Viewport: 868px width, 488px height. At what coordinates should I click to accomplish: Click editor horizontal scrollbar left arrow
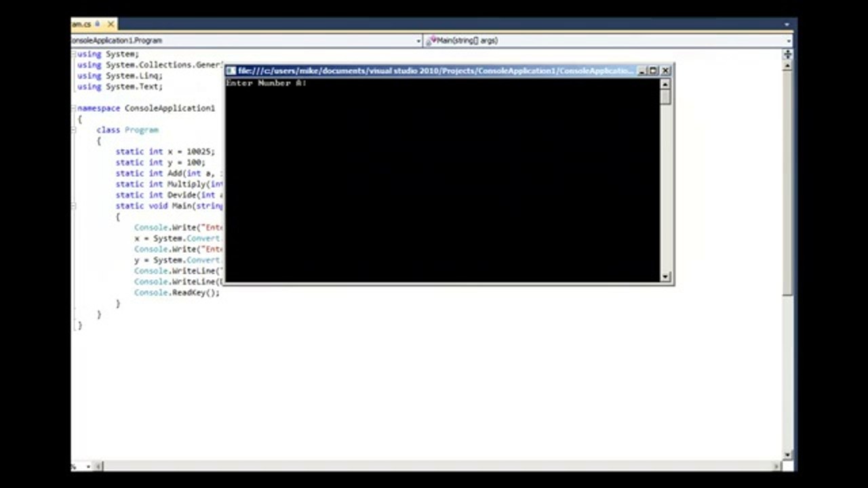click(x=99, y=466)
